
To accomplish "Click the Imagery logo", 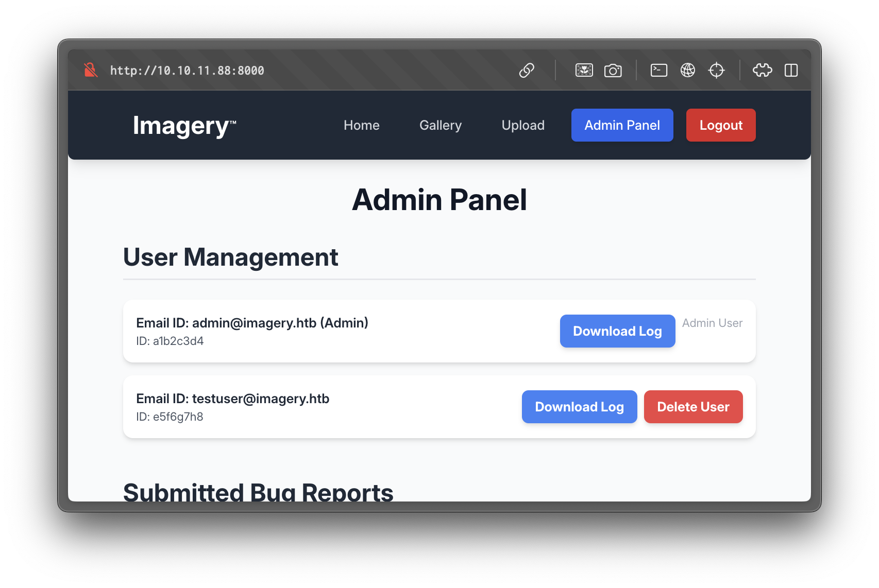I will tap(184, 125).
